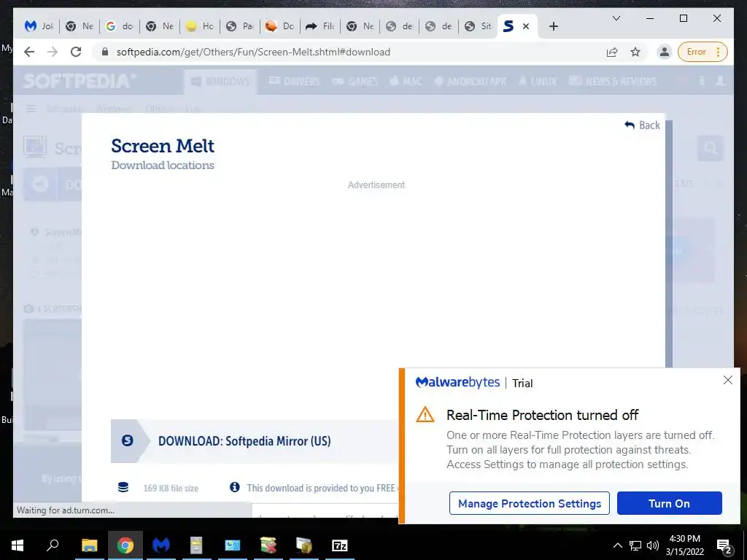Screen dimensions: 747x560
Task: Go back with the browser back arrow
Action: point(29,52)
